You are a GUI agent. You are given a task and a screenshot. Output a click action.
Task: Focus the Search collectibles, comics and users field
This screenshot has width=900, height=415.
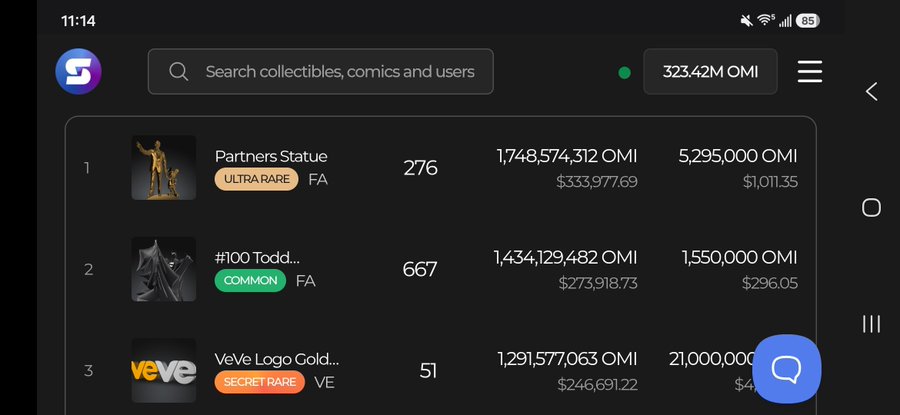click(x=320, y=72)
